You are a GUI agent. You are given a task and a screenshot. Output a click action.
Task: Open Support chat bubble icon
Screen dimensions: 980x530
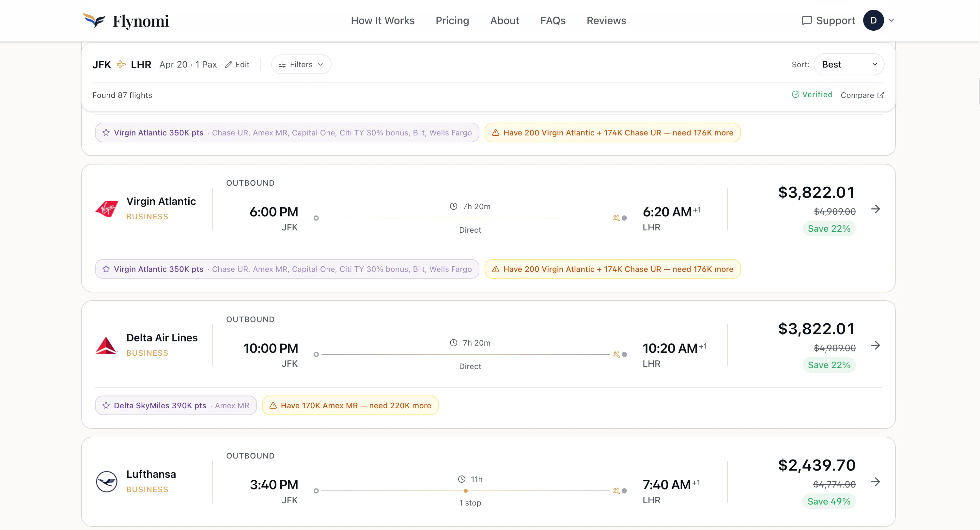click(806, 21)
